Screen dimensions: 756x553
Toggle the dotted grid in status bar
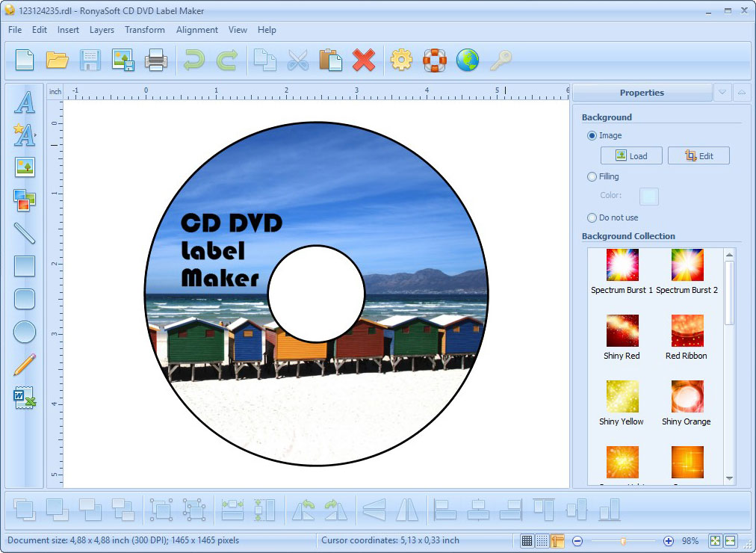pyautogui.click(x=542, y=541)
